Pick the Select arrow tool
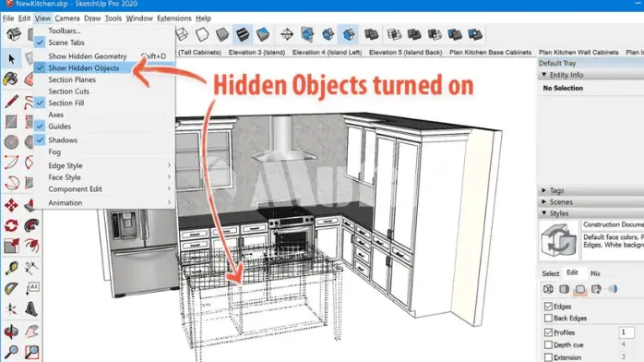Viewport: 644px width, 362px height. [x=11, y=59]
